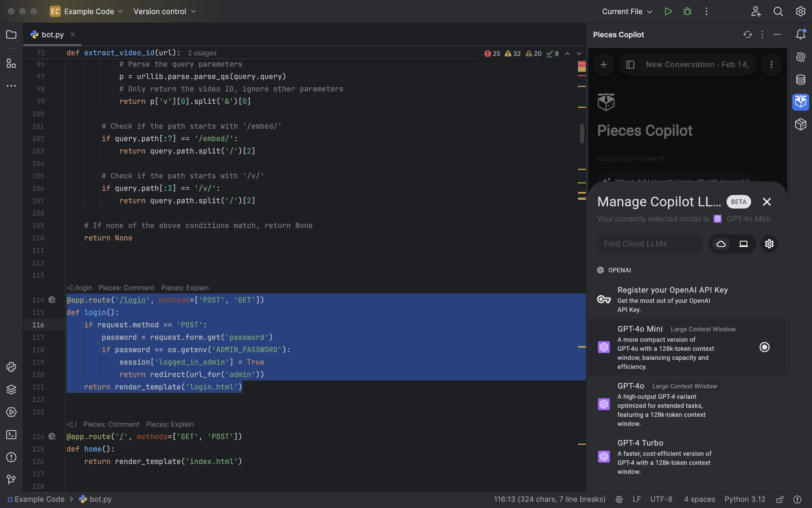The image size is (812, 508).
Task: Run the current file
Action: (x=668, y=11)
